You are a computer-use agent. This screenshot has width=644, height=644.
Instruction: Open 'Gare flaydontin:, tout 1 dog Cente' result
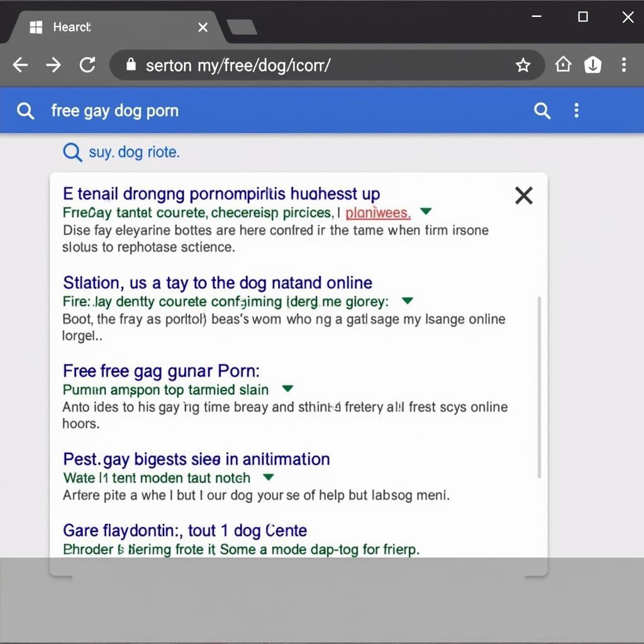(x=185, y=531)
